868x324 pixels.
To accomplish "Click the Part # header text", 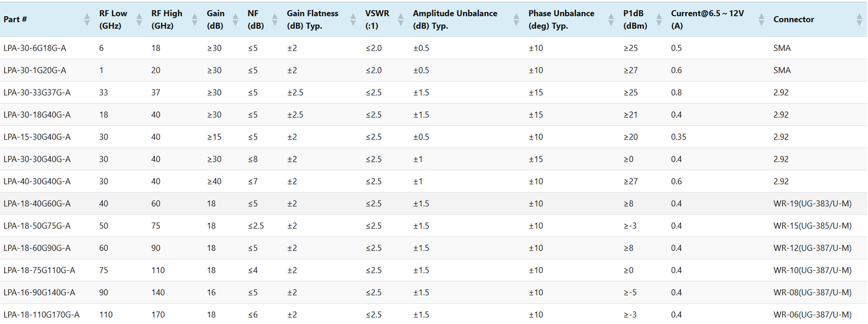I will coord(15,20).
